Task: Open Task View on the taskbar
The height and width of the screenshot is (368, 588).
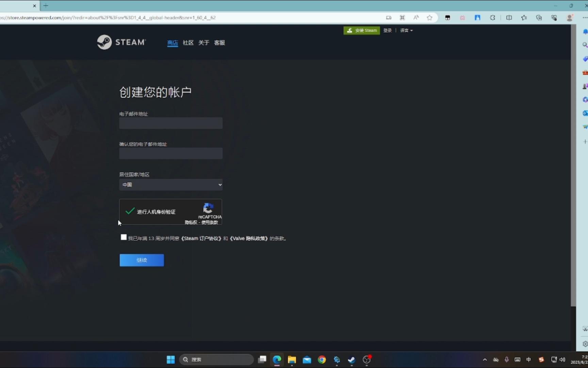Action: click(262, 359)
